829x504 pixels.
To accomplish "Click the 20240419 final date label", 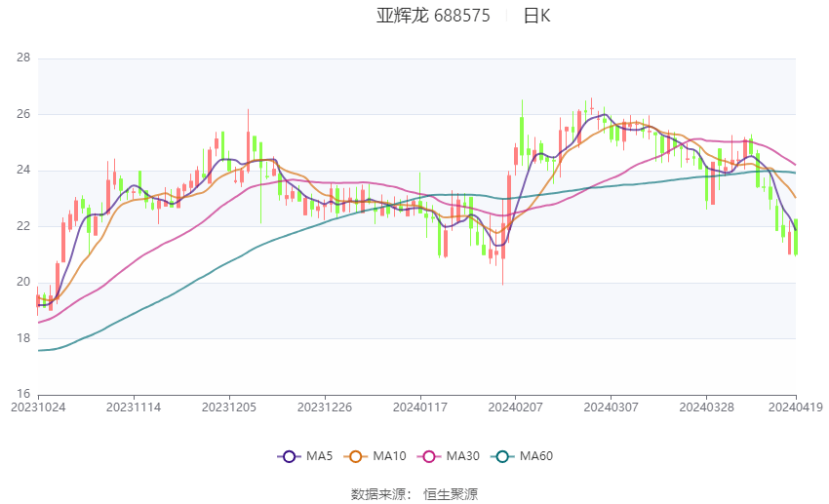I will pyautogui.click(x=796, y=407).
